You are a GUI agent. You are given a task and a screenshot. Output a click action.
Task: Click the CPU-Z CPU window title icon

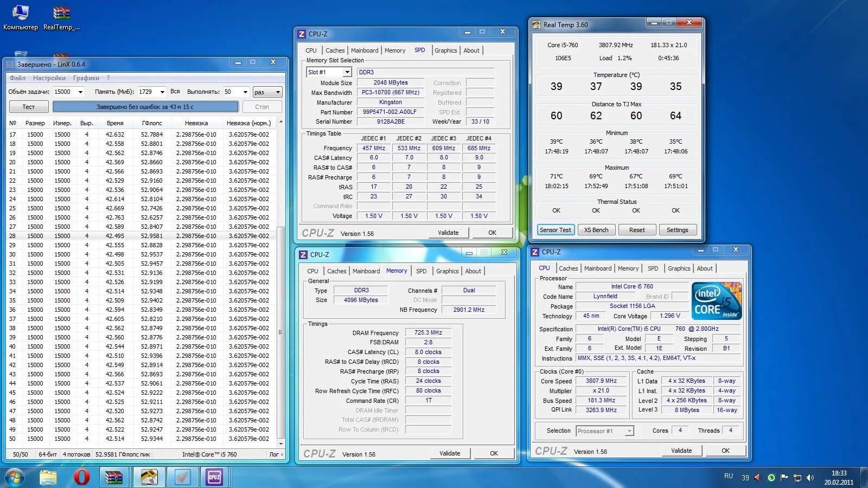click(535, 252)
